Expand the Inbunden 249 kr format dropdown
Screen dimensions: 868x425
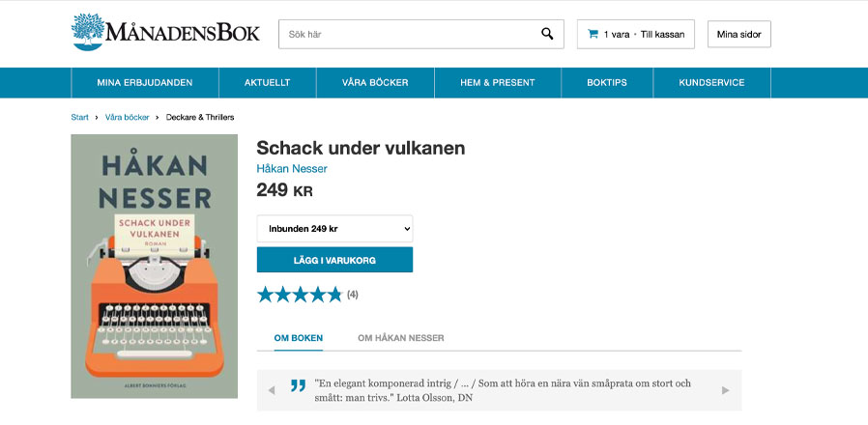(334, 229)
